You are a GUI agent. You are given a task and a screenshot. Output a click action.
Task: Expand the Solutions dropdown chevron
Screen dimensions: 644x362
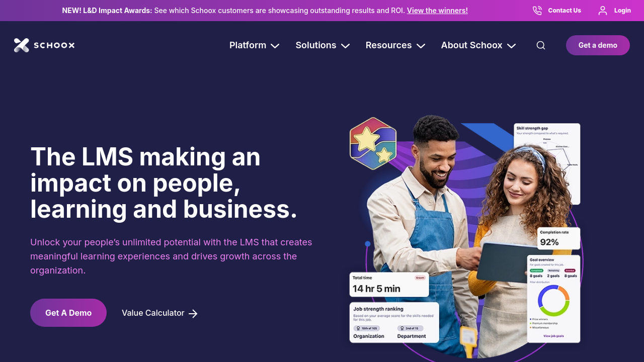pos(345,46)
